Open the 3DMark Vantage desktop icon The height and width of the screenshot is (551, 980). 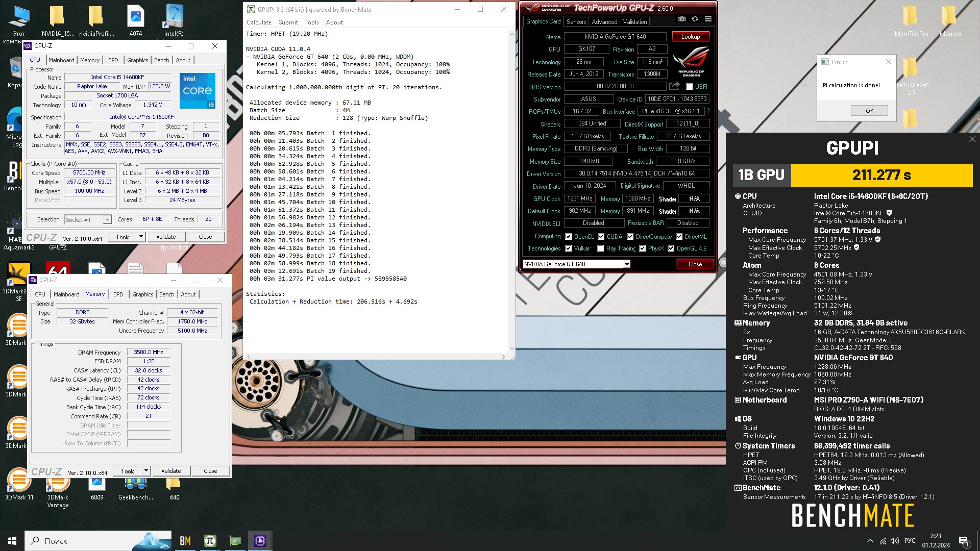click(58, 492)
